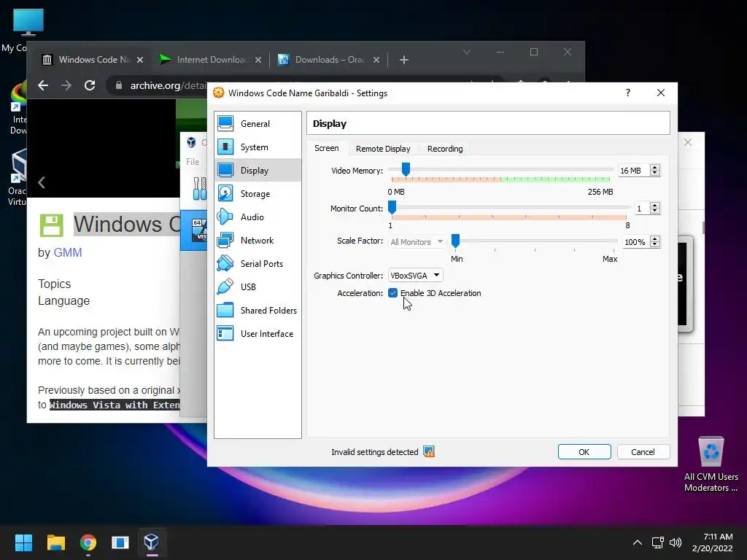This screenshot has width=747, height=560.
Task: Open File Explorer from the taskbar
Action: 55,542
